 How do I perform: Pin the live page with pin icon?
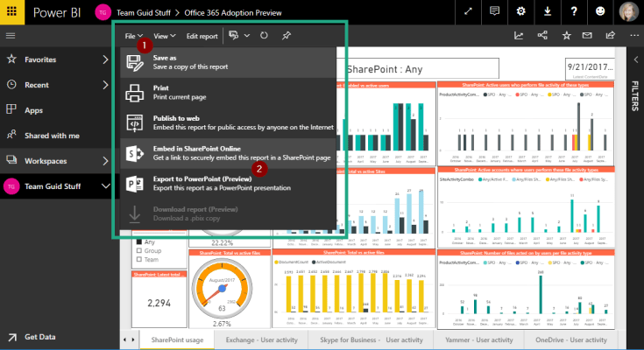287,36
